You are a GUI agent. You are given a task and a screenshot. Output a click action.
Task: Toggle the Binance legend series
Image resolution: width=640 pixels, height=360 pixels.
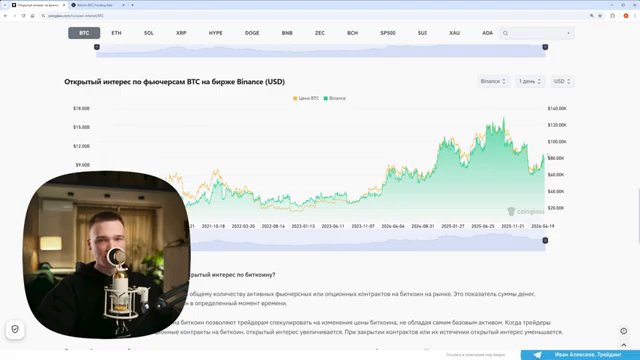334,98
